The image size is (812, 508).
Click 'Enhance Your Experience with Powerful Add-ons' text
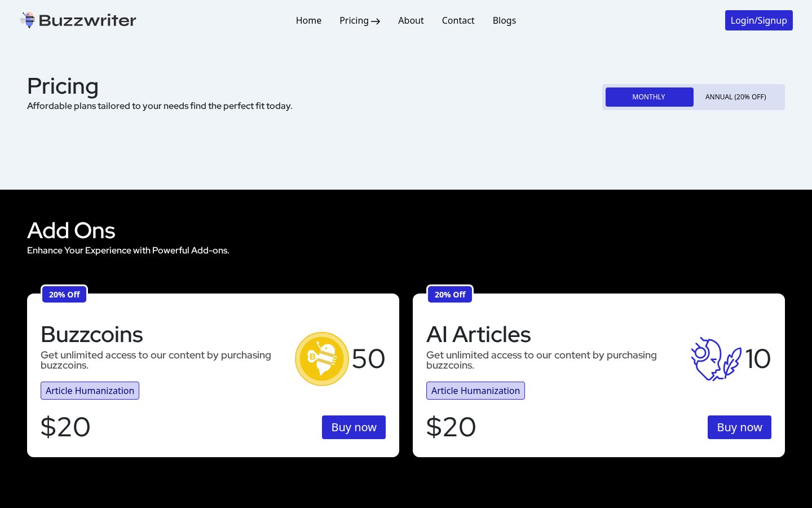coord(128,251)
